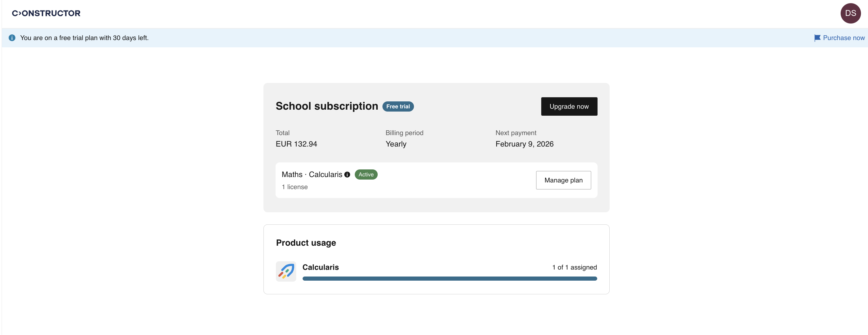Click the February 9, 2026 payment date

pos(524,144)
